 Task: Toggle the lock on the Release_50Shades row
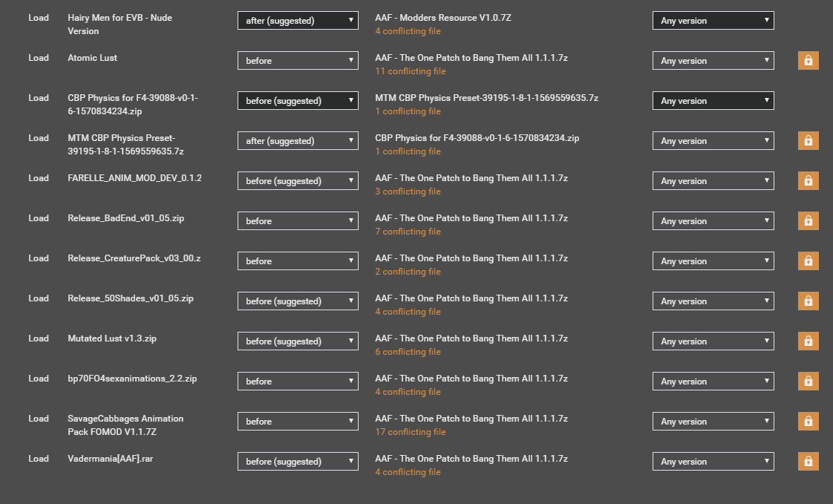tap(808, 301)
